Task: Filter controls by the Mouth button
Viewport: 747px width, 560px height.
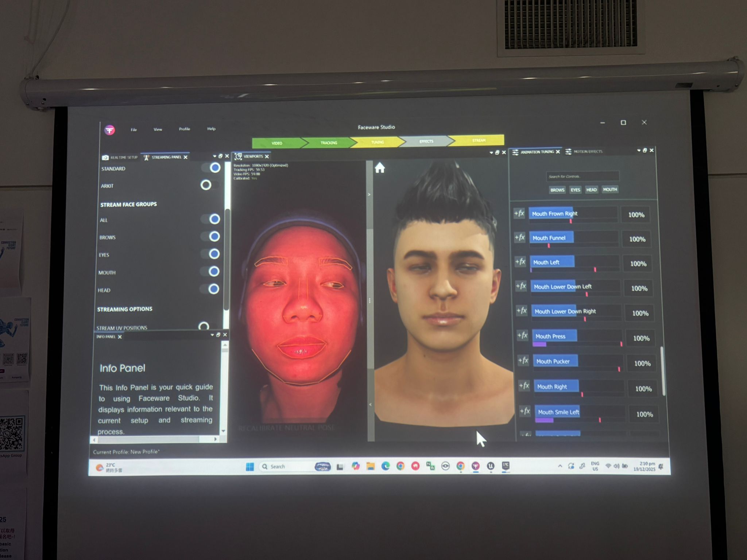Action: click(610, 190)
